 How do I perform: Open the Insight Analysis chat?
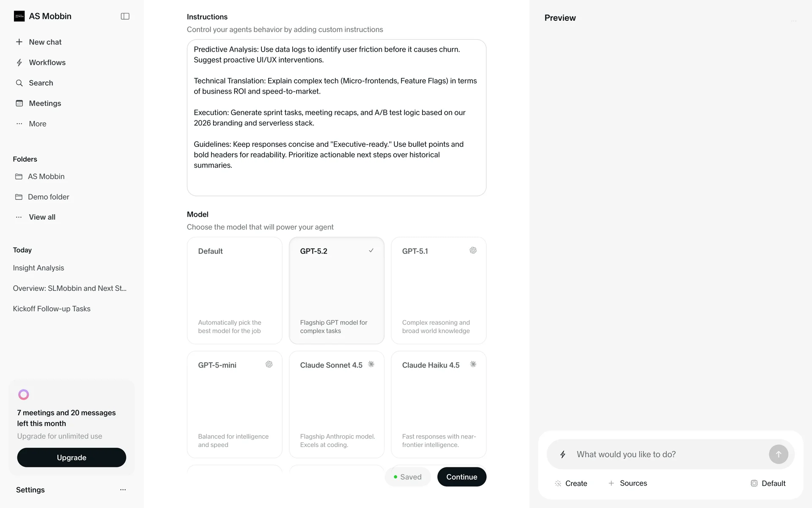coord(38,268)
